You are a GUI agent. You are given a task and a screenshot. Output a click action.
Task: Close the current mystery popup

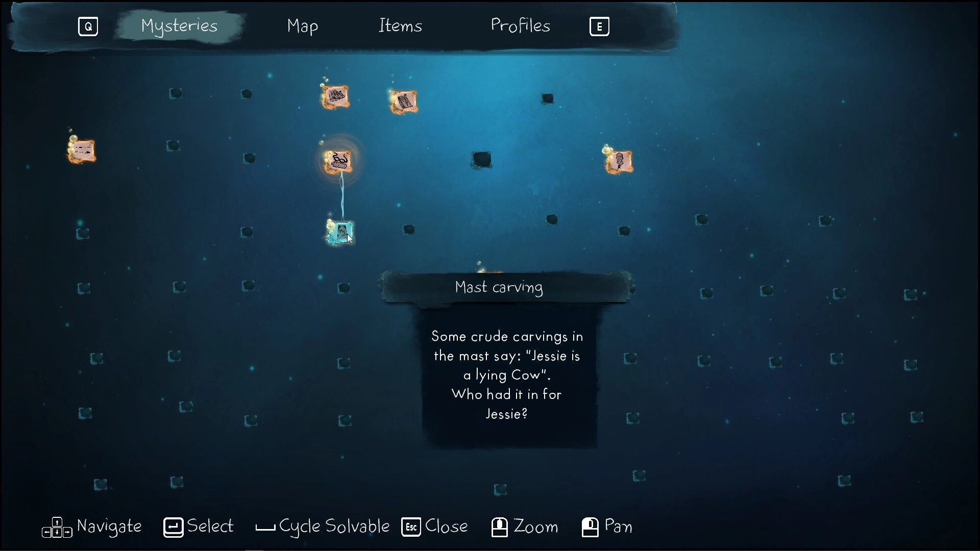411,527
